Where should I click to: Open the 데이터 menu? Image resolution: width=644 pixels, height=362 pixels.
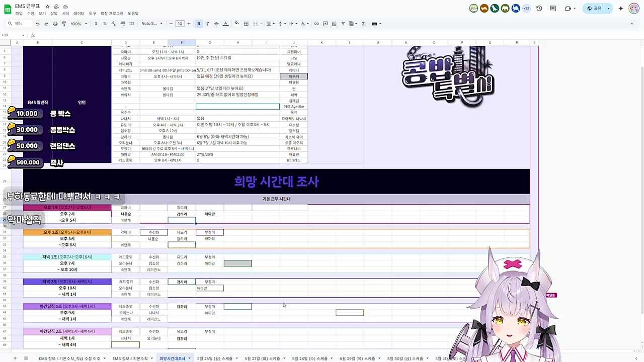tap(79, 14)
